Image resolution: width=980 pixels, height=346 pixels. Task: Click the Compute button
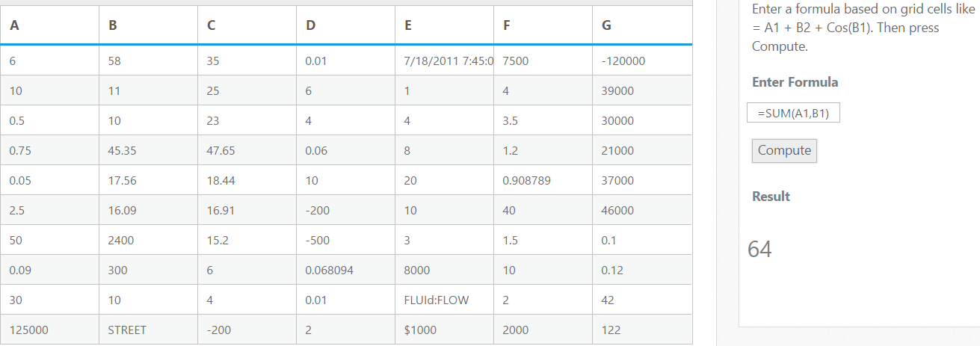(x=784, y=150)
